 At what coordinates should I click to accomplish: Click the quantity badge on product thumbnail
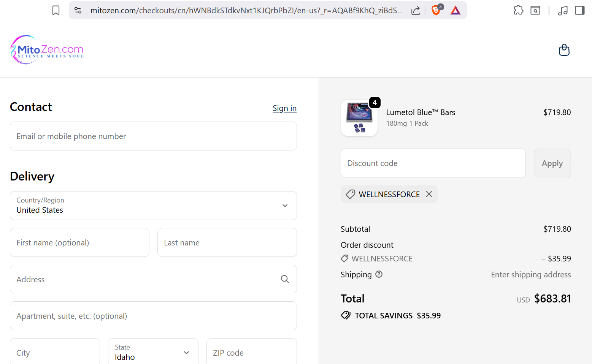(x=375, y=103)
